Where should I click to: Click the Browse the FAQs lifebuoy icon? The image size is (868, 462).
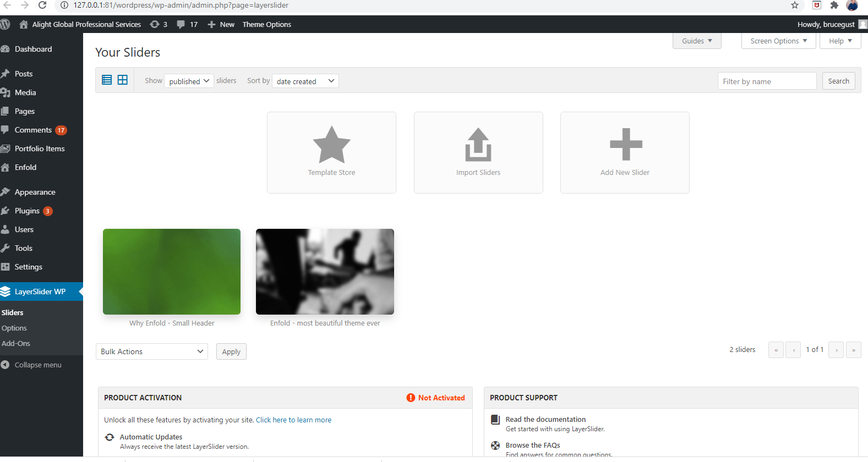coord(495,446)
